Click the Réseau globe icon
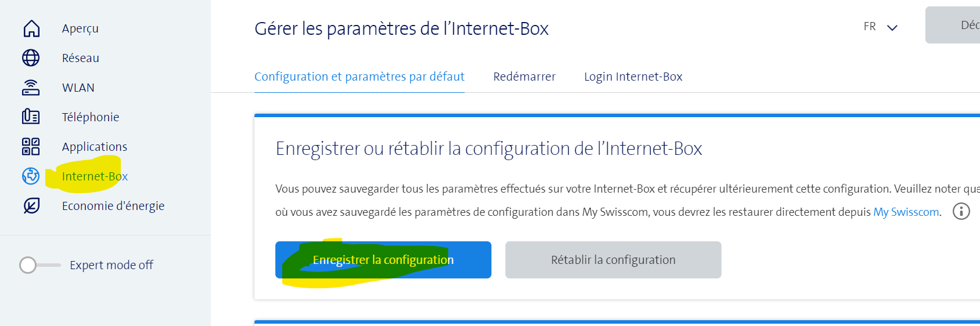Image resolution: width=980 pixels, height=326 pixels. click(31, 58)
